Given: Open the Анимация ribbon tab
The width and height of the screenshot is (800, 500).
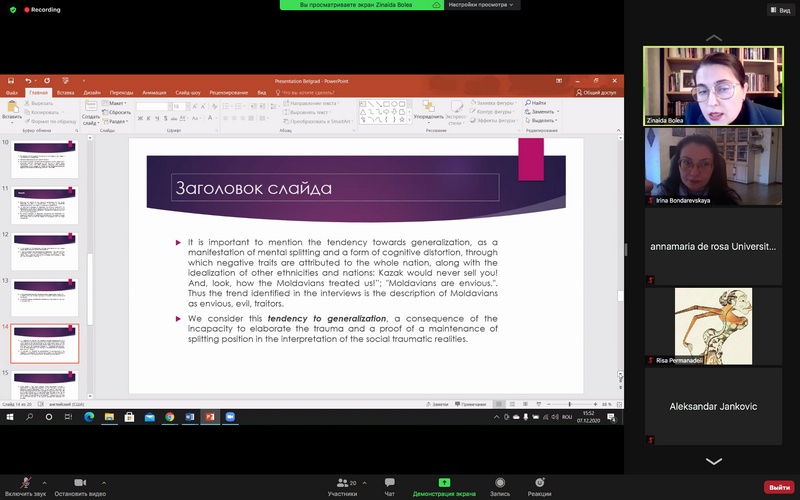Looking at the screenshot, I should pos(154,92).
